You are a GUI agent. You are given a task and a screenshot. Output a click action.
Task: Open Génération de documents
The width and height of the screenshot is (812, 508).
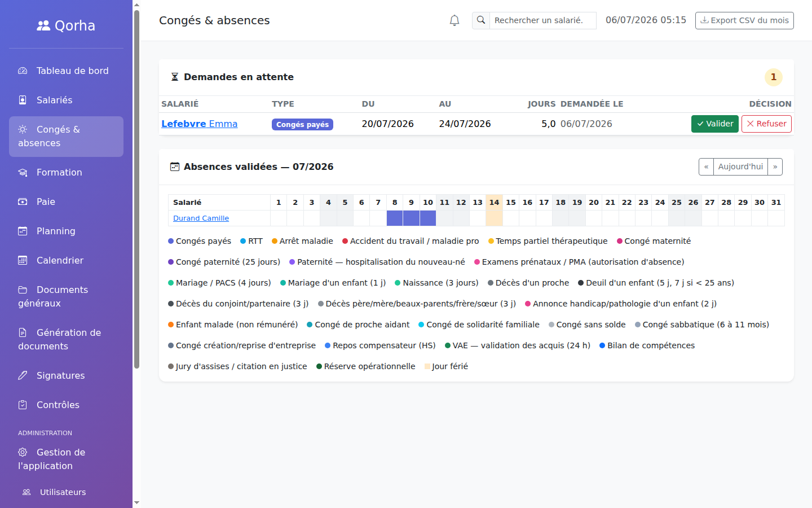pos(66,339)
